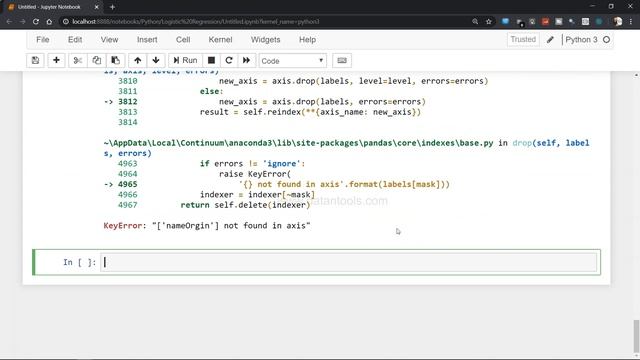Open the Chrome three-dot menu
This screenshot has height=360, width=640.
[631, 22]
